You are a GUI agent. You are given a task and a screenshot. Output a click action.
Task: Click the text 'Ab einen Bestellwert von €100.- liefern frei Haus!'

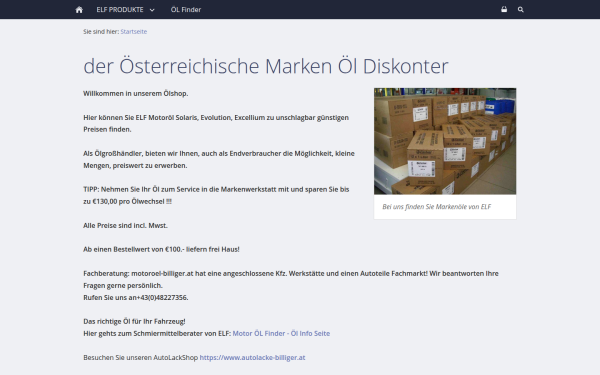161,249
